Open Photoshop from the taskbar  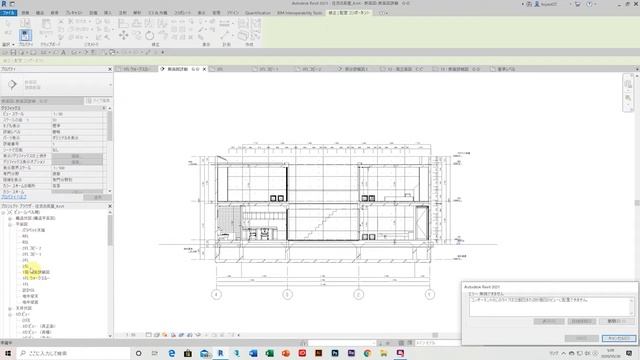tap(335, 353)
